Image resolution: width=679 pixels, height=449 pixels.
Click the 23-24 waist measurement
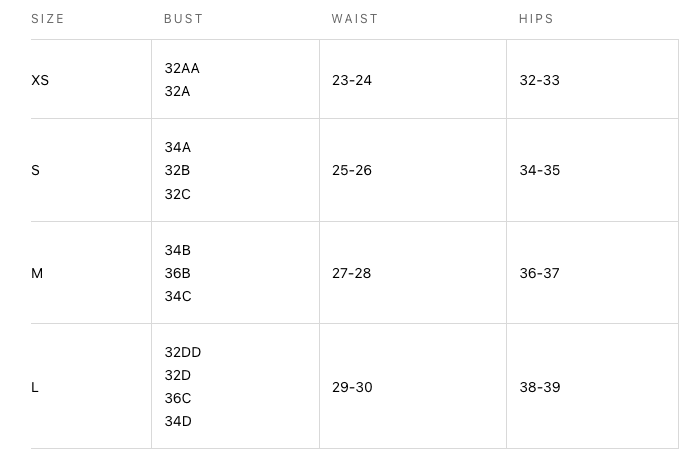tap(352, 80)
